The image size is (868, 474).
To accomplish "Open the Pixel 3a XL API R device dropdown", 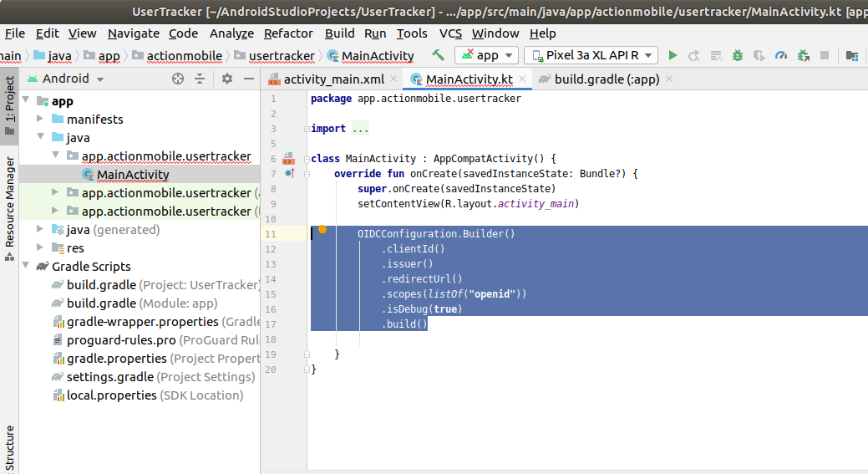I will point(591,55).
